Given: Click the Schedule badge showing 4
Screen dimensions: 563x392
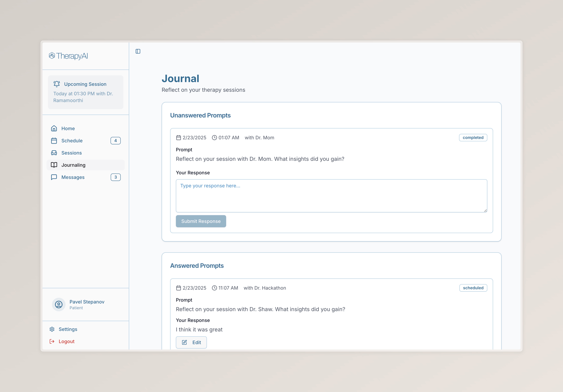Looking at the screenshot, I should tap(116, 141).
